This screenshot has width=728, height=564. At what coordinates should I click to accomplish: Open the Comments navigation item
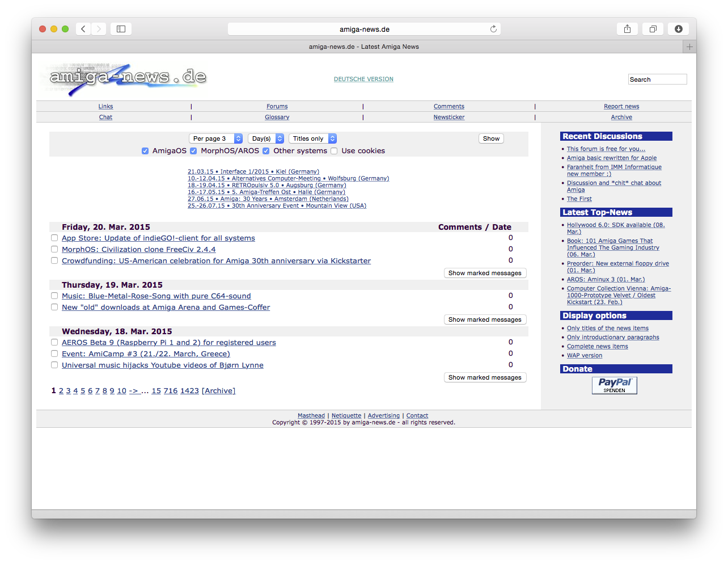click(x=449, y=107)
